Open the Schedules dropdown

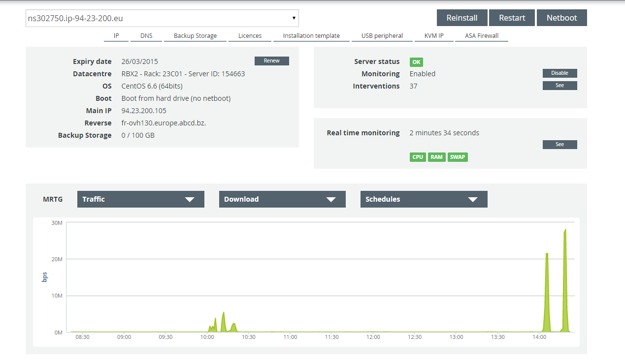pos(424,199)
